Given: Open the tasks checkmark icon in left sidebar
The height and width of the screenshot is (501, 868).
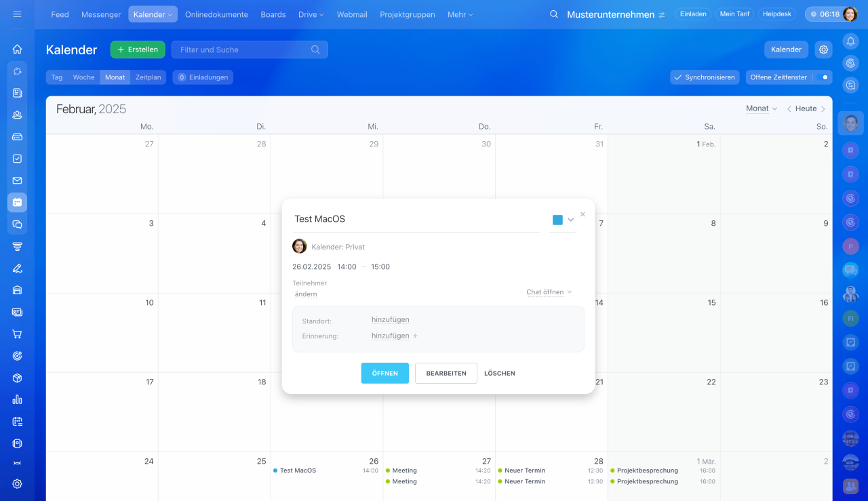Looking at the screenshot, I should pos(17,159).
